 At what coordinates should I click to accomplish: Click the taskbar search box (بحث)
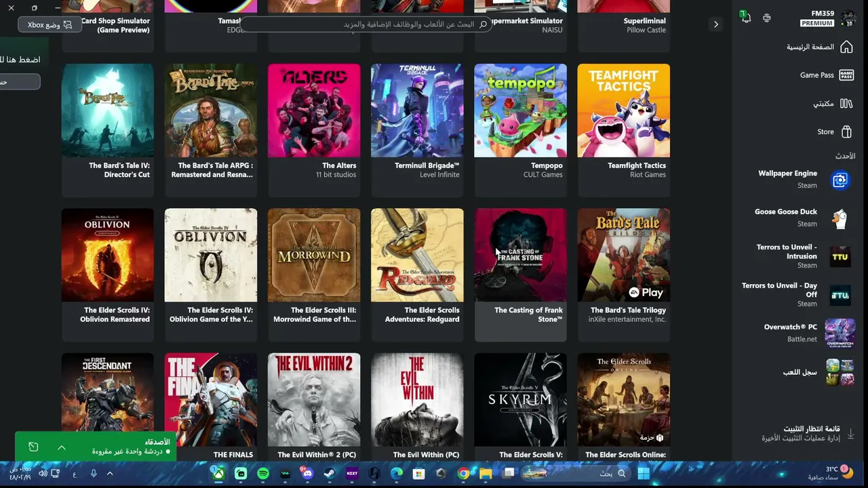(574, 474)
